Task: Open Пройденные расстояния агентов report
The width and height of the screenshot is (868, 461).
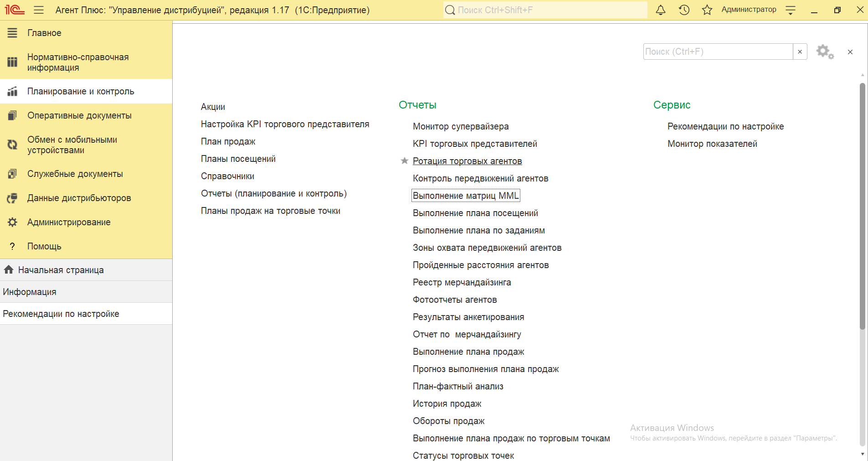Action: coord(481,265)
